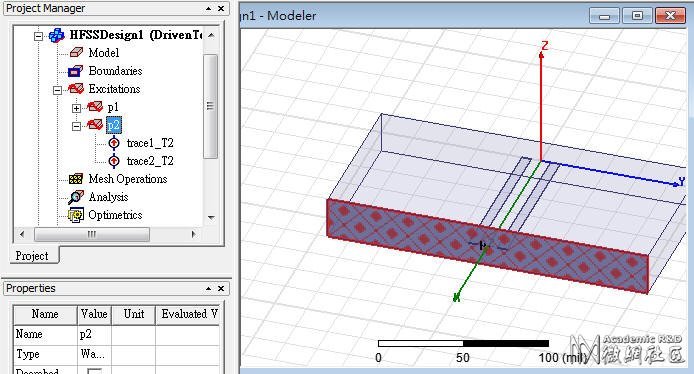Viewport: 694px width, 374px height.
Task: Click the Analysis magnifier icon
Action: click(x=76, y=197)
